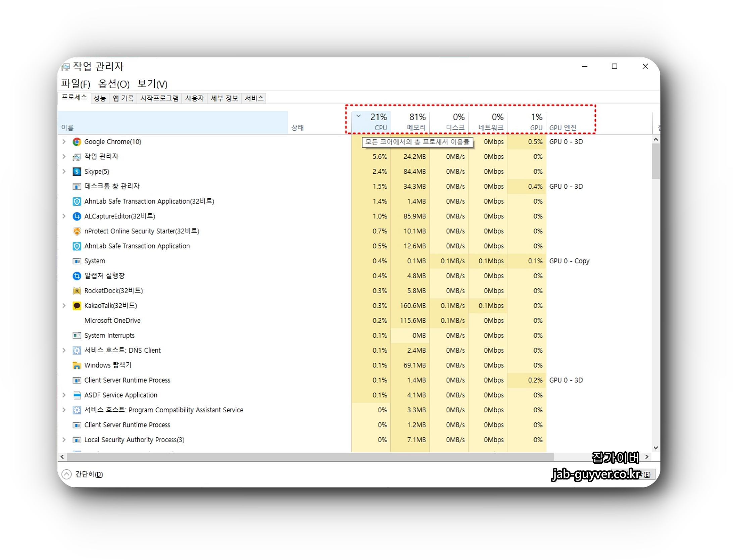Screen dimensions: 733x560
Task: Expand the KakaoTalk process tree
Action: [x=64, y=306]
